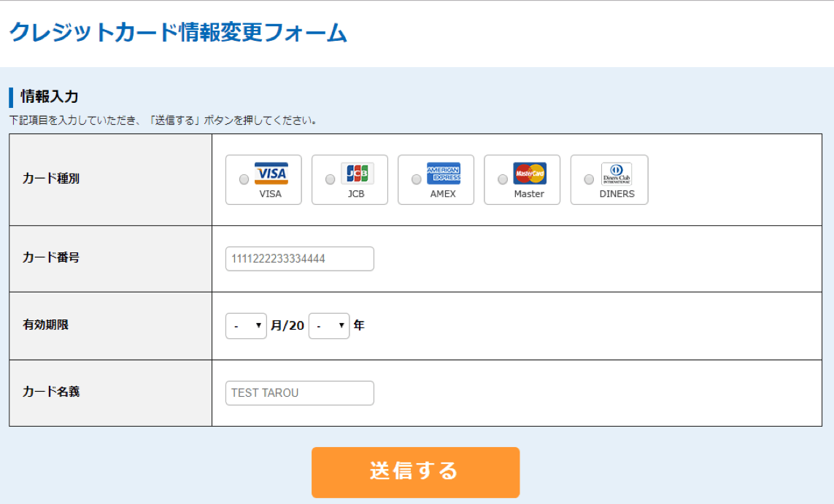
Task: Open the expiry year dropdown
Action: point(329,326)
